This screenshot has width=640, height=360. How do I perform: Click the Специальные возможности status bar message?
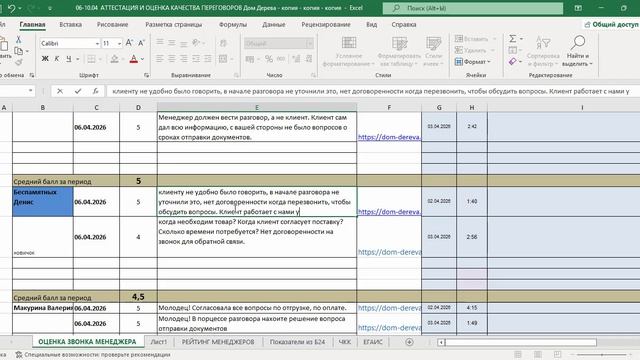point(93,355)
